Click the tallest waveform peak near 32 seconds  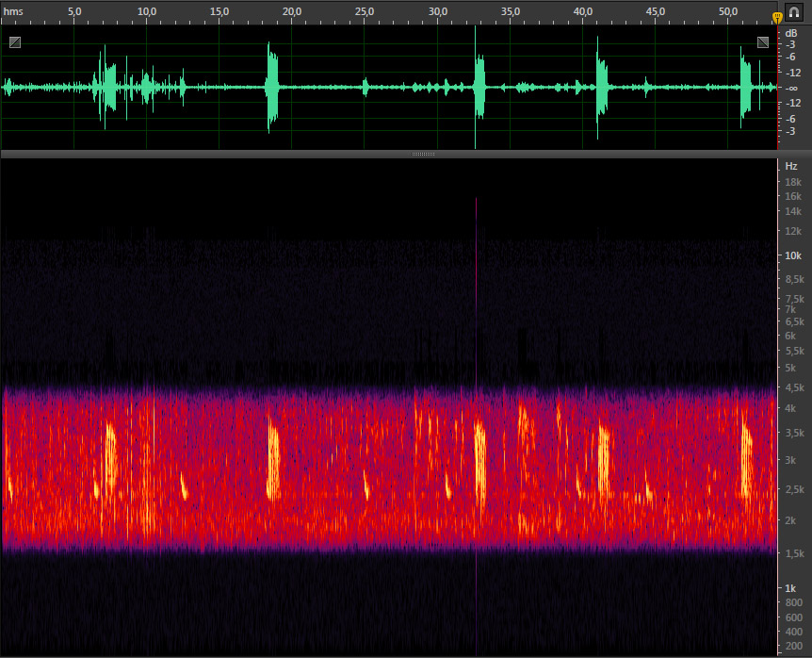tap(476, 87)
